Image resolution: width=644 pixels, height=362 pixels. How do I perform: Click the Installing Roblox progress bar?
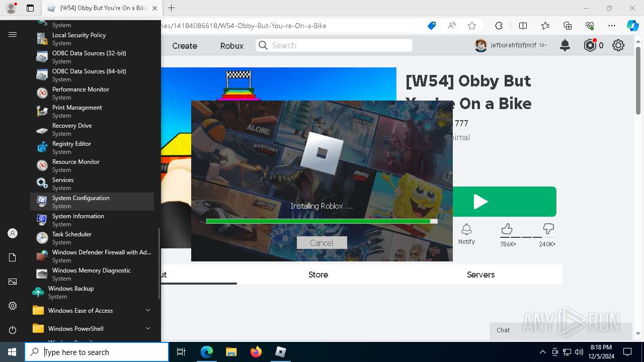[x=321, y=221]
